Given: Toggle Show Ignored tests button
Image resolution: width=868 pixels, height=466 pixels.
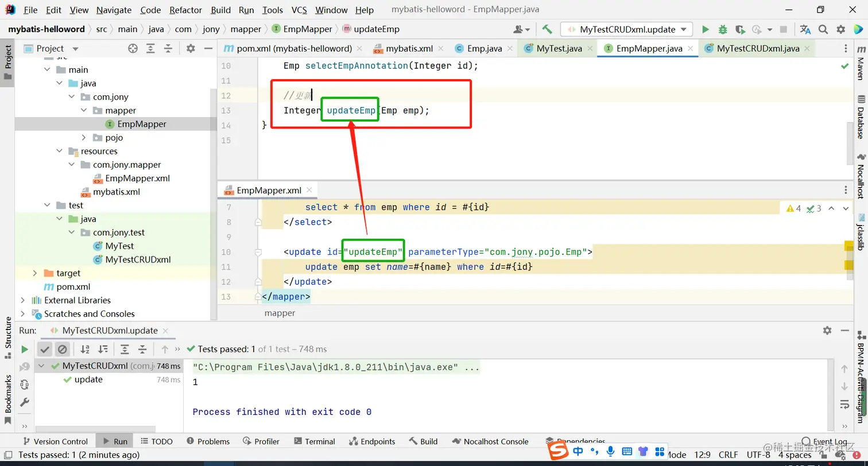Looking at the screenshot, I should (x=63, y=349).
